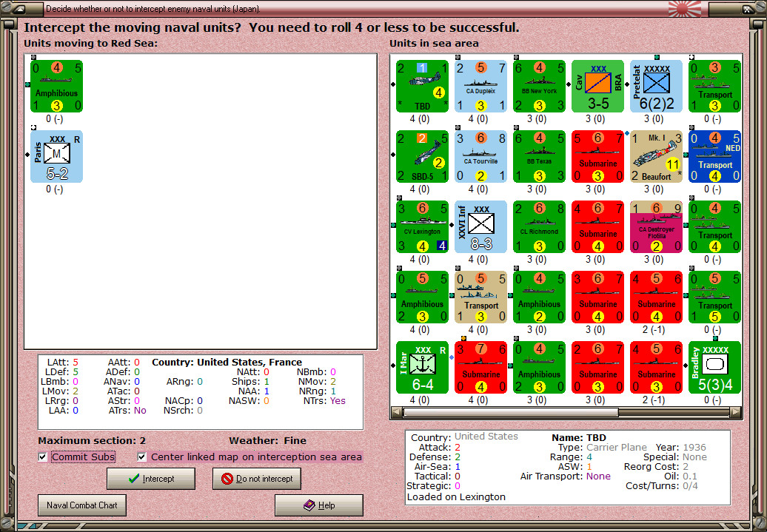The image size is (767, 532).
Task: Uncheck Center linked map on interception sea area
Action: pyautogui.click(x=142, y=457)
